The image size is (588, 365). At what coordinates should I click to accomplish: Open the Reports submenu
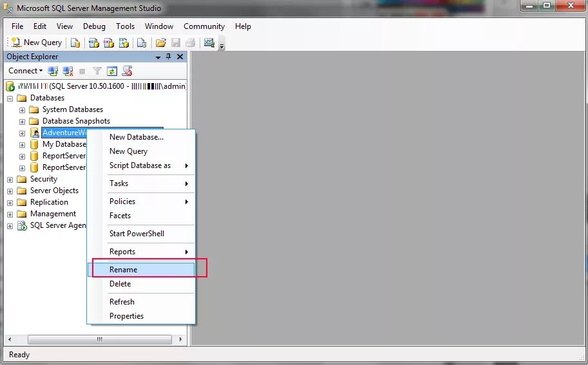141,252
